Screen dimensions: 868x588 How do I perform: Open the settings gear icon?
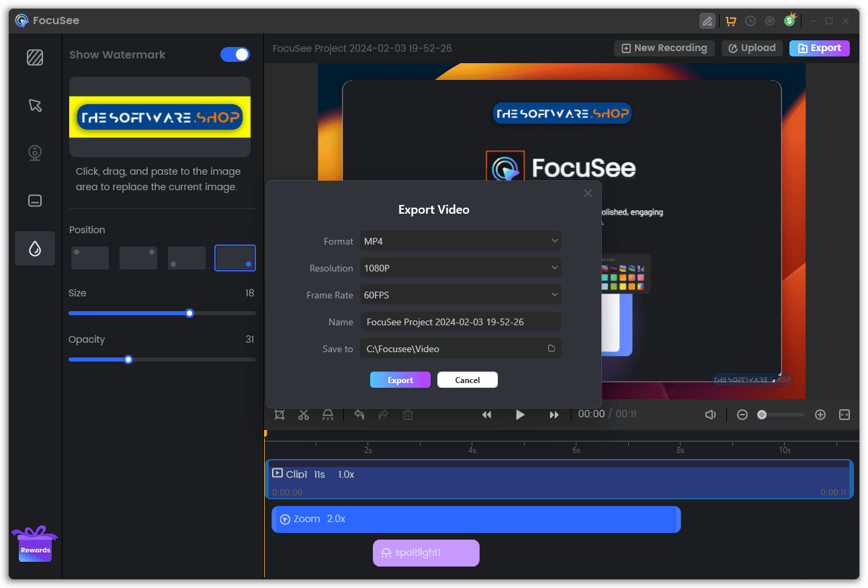tap(770, 21)
